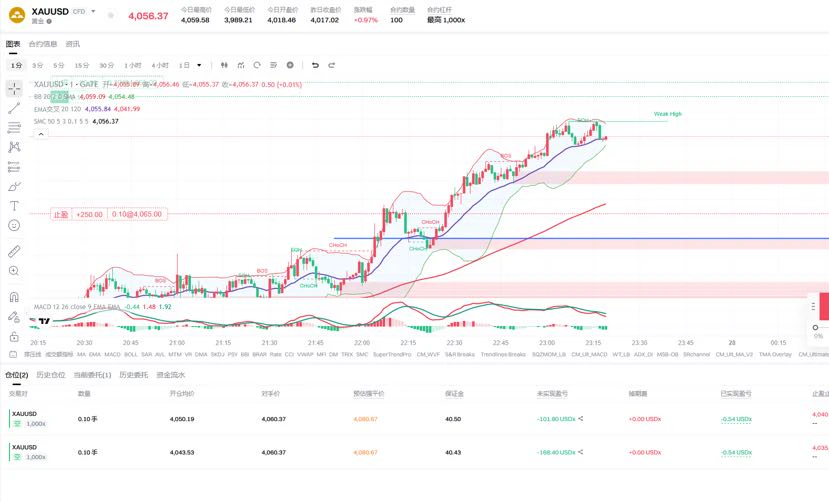Viewport: 829px width, 502px height.
Task: Toggle the SQZMOM_LB indicator
Action: tap(549, 354)
